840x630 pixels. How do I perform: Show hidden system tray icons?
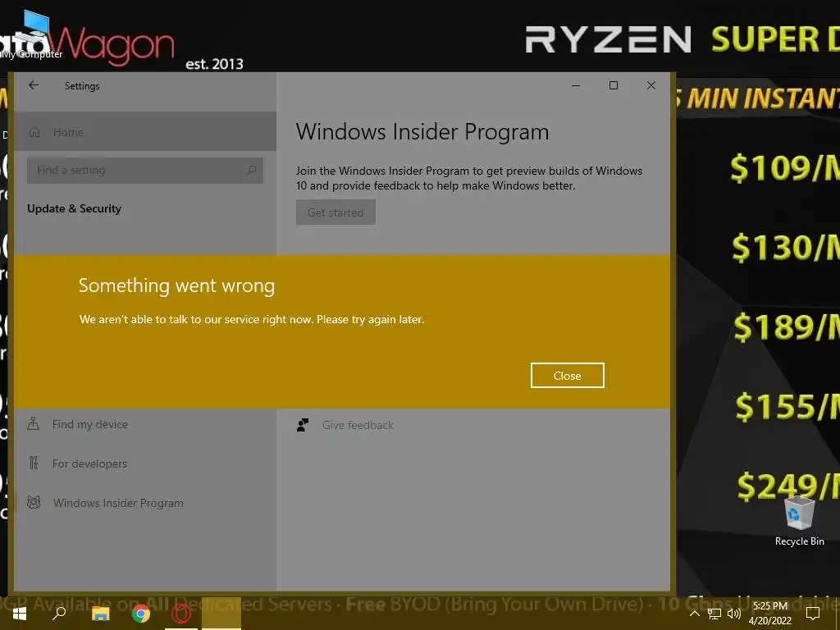694,614
